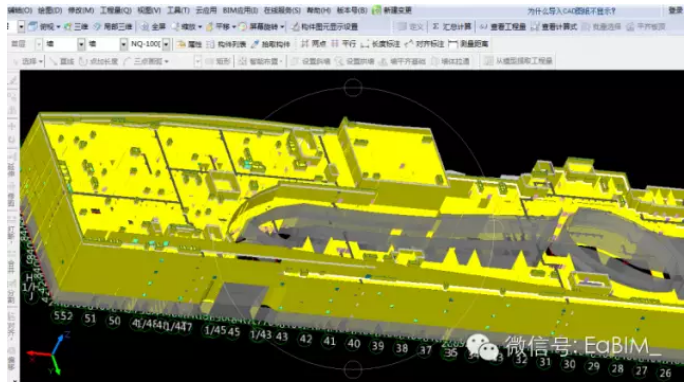Click 查看工程量 view quantities
The height and width of the screenshot is (386, 687).
(x=503, y=27)
